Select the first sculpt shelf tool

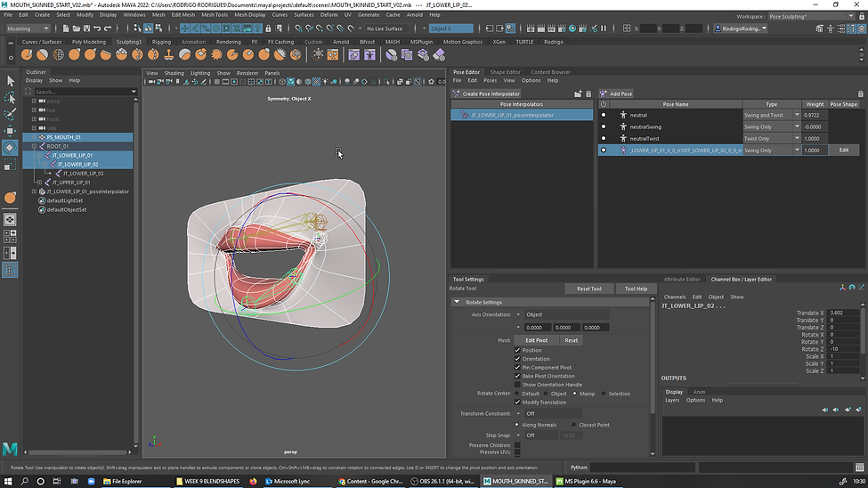[27, 54]
